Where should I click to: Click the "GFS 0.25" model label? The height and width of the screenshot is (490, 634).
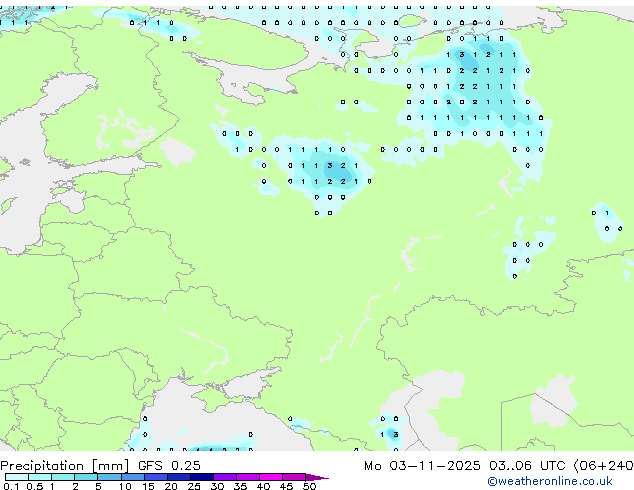click(169, 466)
